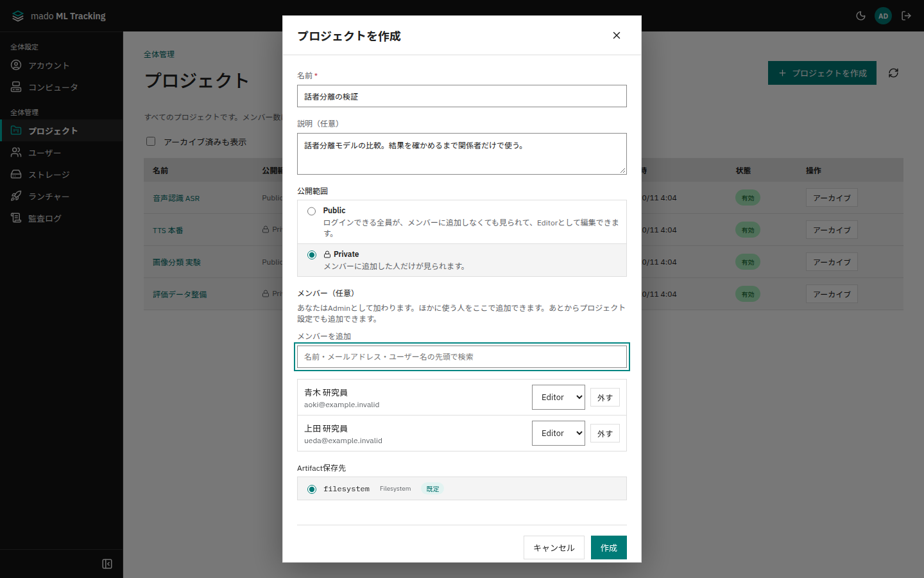Open role dropdown for 青木 研究員
The width and height of the screenshot is (924, 578).
point(558,398)
